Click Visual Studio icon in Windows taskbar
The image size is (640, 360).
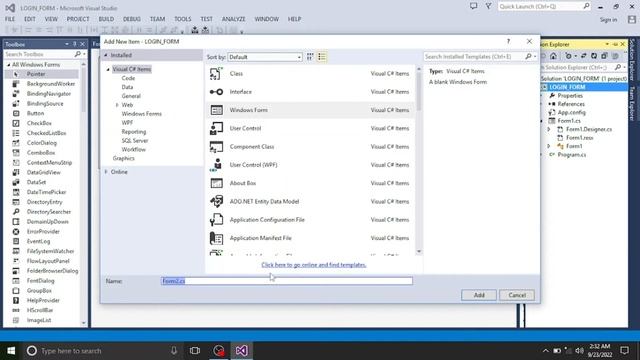click(241, 350)
